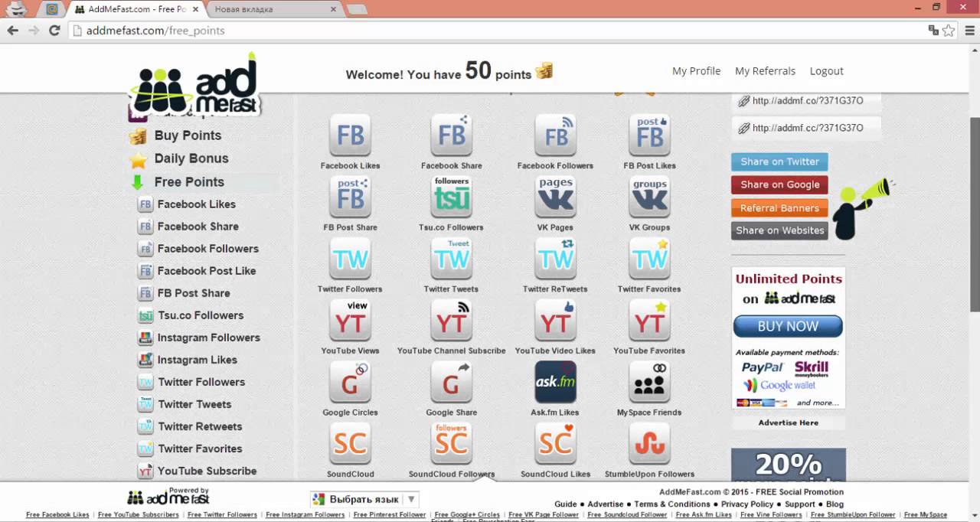Click the Share on Google button
Screen dimensions: 980x522
pos(779,184)
